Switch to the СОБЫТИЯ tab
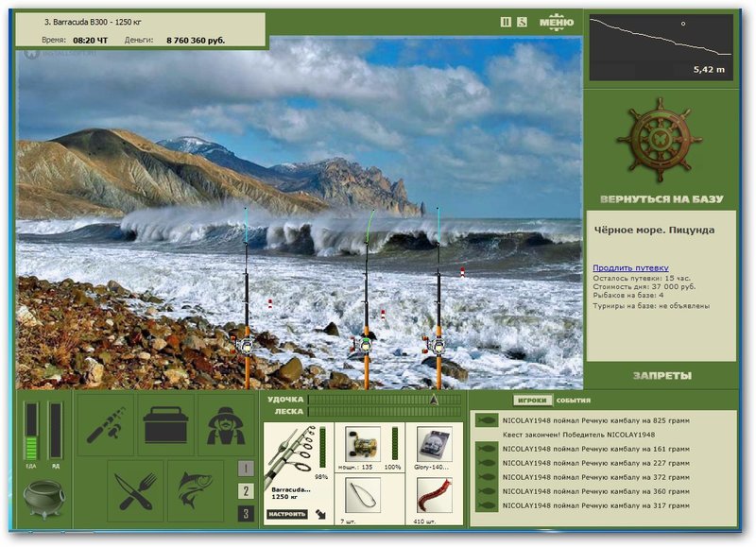This screenshot has width=756, height=547. pyautogui.click(x=574, y=401)
